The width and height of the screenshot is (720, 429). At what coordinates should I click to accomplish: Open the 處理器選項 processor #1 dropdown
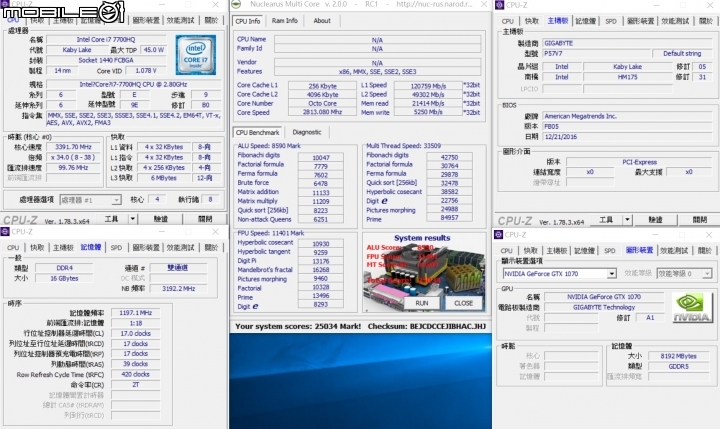[x=90, y=200]
